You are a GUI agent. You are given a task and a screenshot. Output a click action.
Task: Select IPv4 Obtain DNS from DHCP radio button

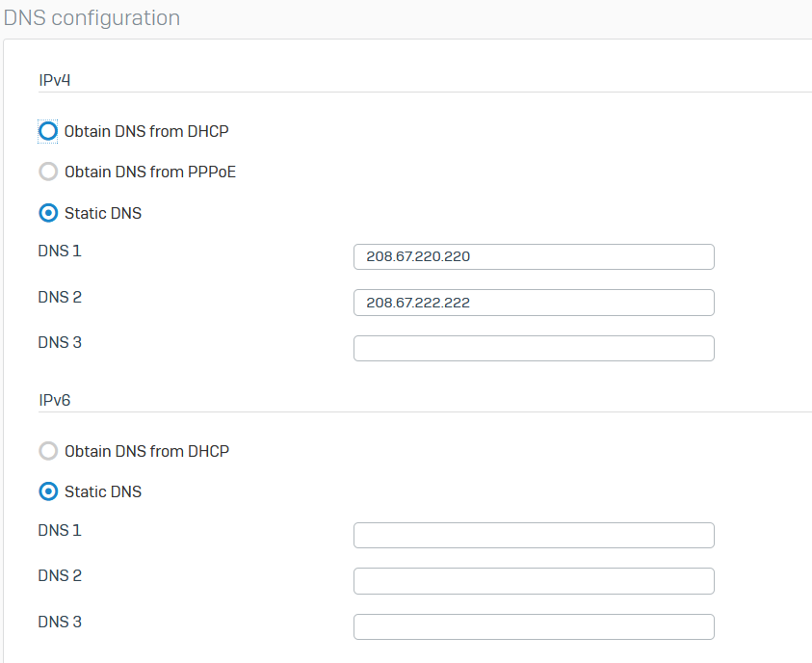coord(48,131)
